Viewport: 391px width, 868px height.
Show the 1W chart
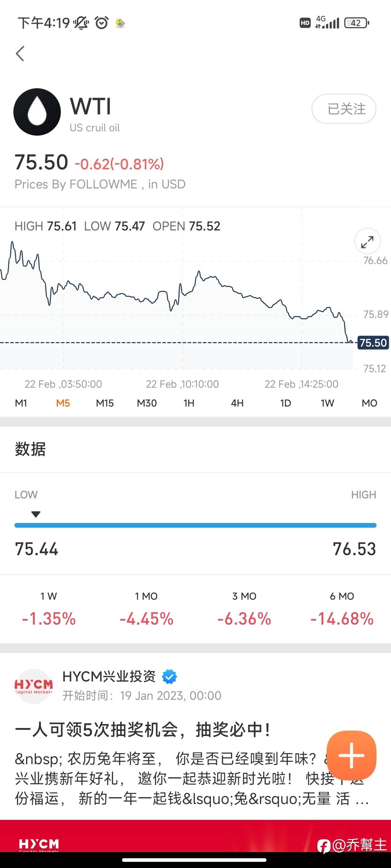[327, 403]
